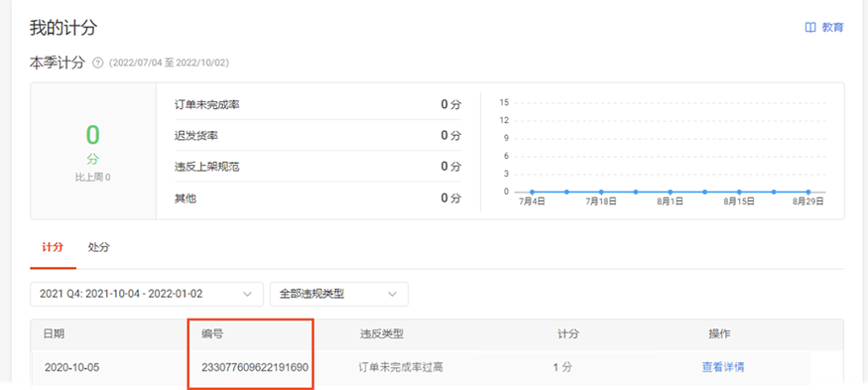This screenshot has height=390, width=868.
Task: Click the 7月4日 data point on chart
Action: (532, 192)
